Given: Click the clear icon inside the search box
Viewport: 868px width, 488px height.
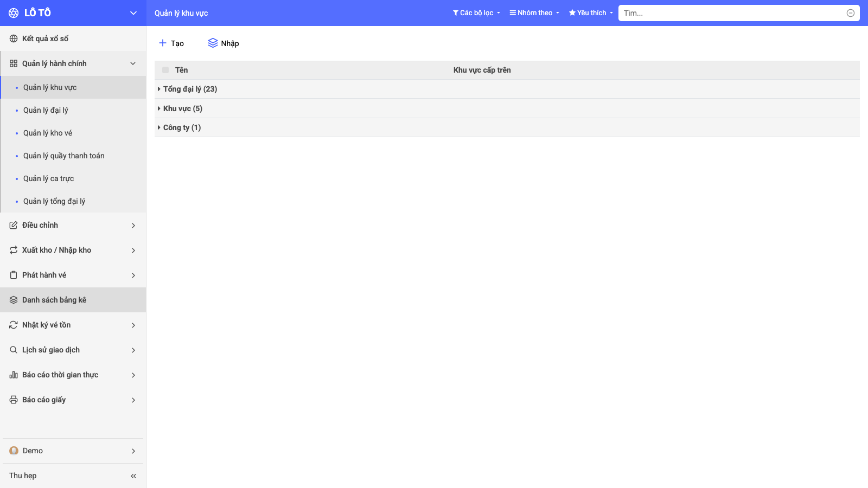Looking at the screenshot, I should (851, 13).
